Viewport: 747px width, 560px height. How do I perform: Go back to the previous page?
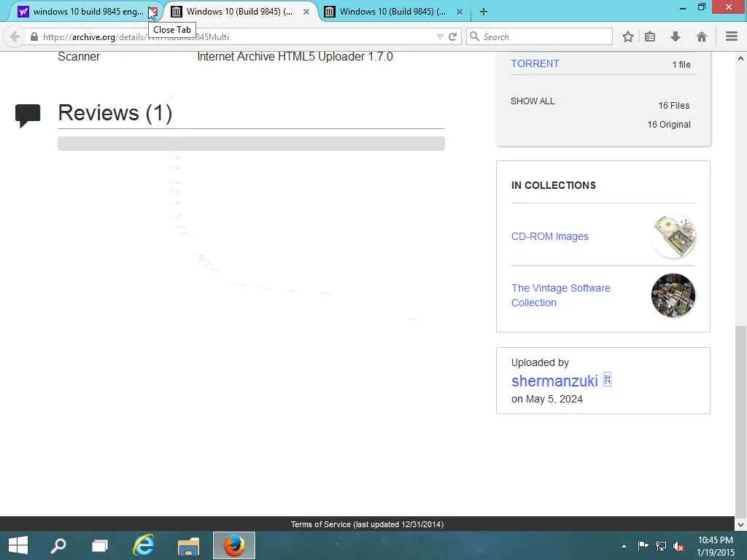coord(15,36)
